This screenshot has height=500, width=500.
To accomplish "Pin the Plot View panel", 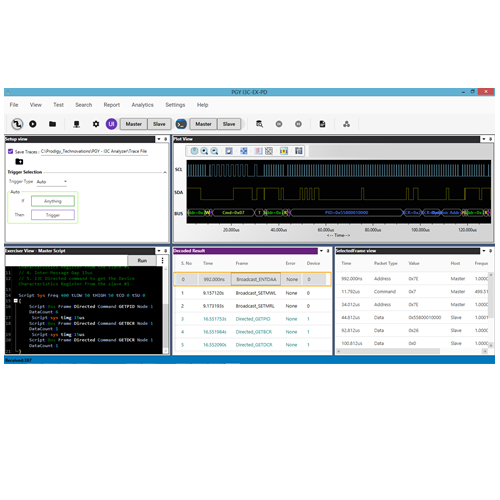I will pyautogui.click(x=490, y=139).
